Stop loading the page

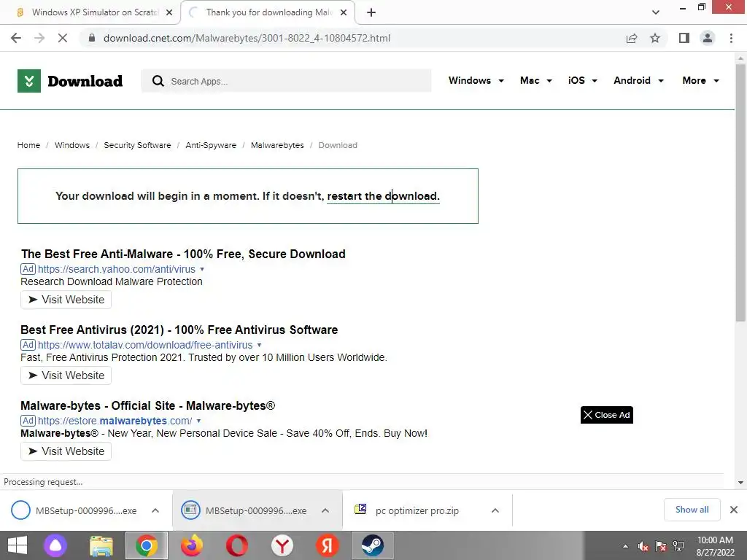pos(63,38)
